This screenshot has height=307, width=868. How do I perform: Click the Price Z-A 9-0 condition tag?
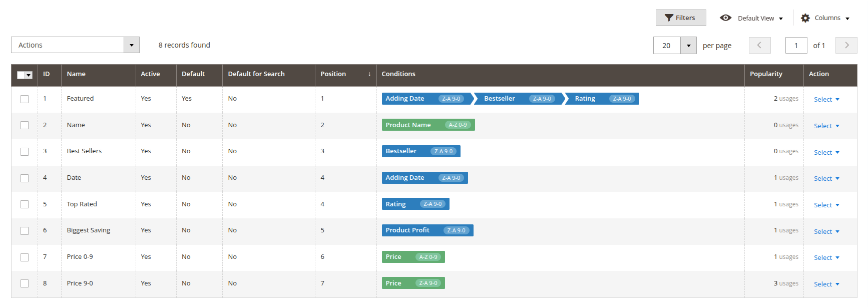[x=413, y=283]
